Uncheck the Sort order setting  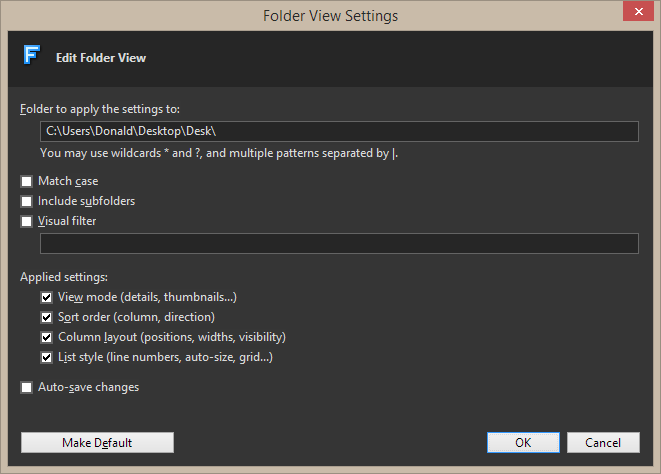[47, 318]
